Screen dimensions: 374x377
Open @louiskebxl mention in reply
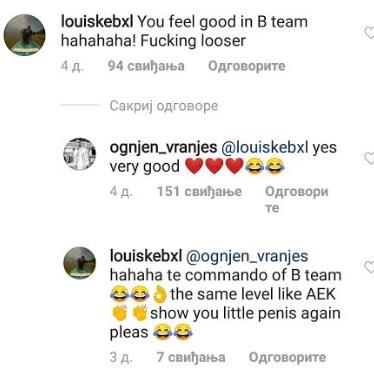click(265, 147)
